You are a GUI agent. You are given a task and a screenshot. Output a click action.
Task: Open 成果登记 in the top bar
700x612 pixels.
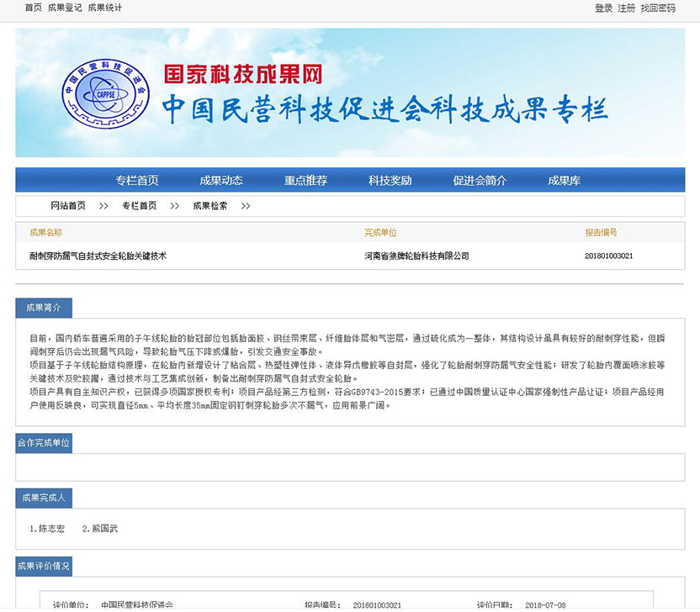click(x=65, y=8)
